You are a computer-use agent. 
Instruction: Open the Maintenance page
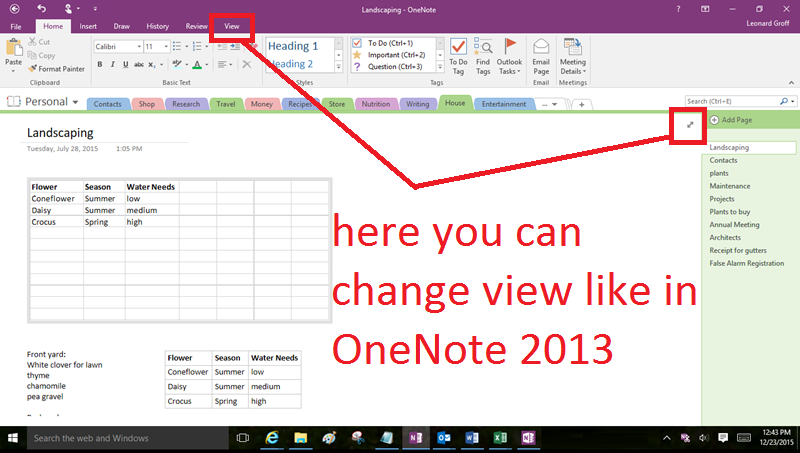pos(730,186)
